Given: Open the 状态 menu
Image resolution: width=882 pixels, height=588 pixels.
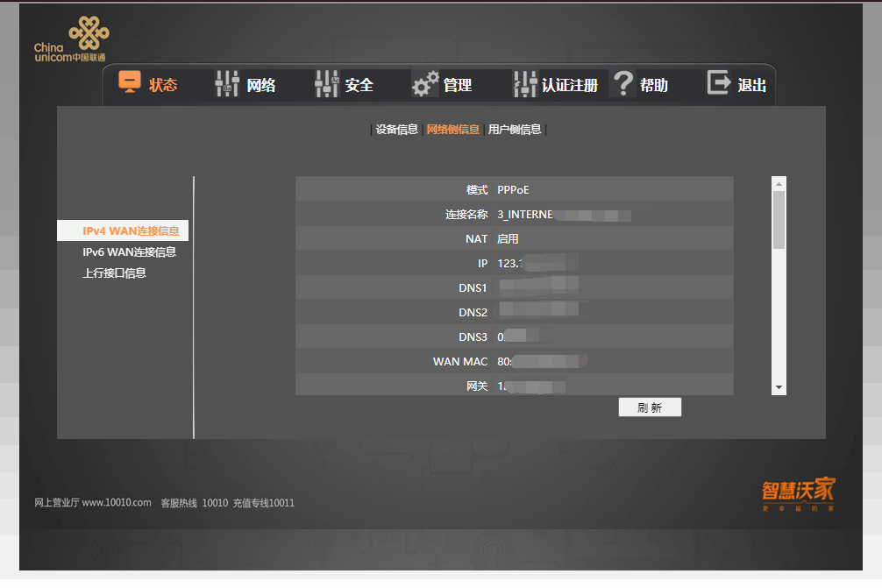Looking at the screenshot, I should (163, 85).
